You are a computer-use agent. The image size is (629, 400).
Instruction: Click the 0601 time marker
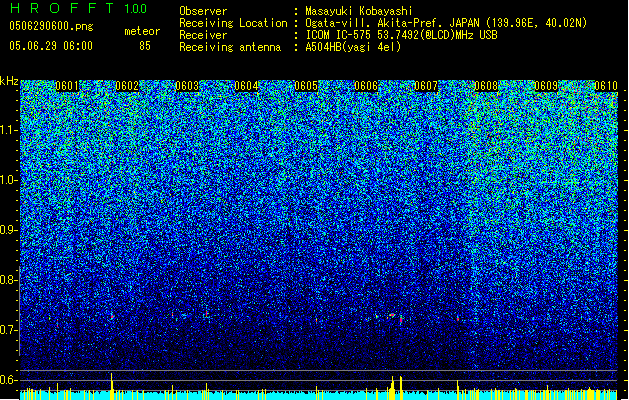click(67, 86)
